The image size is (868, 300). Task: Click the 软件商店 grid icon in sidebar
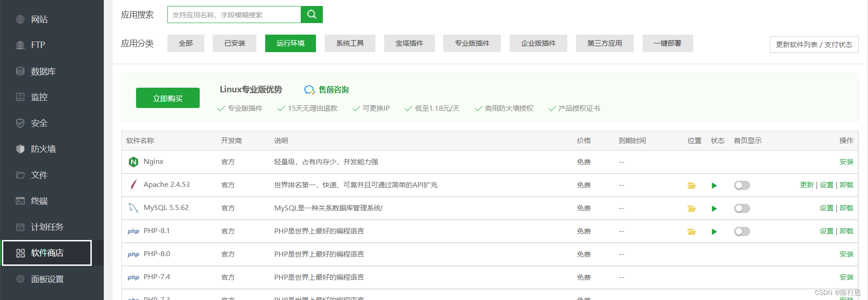(x=20, y=253)
